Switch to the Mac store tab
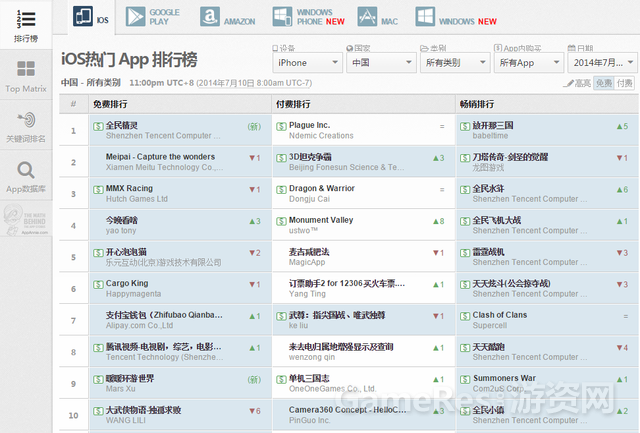The height and width of the screenshot is (433, 640). (378, 17)
